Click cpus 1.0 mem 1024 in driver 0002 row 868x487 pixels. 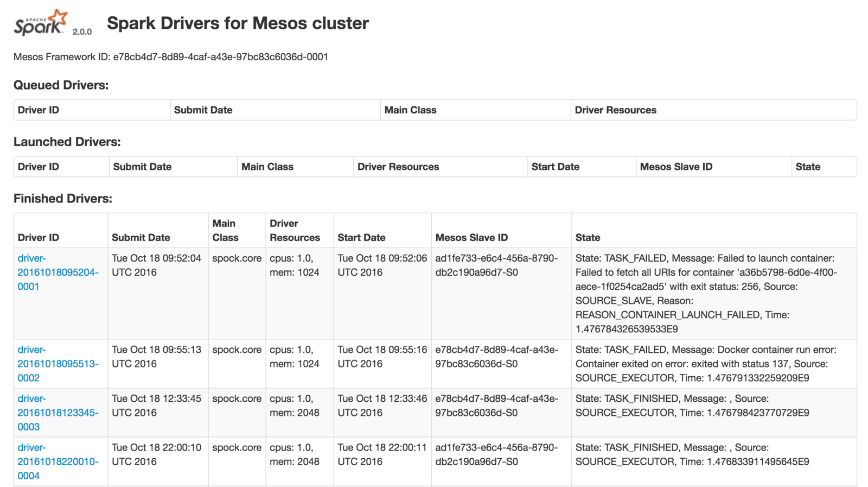pos(295,357)
